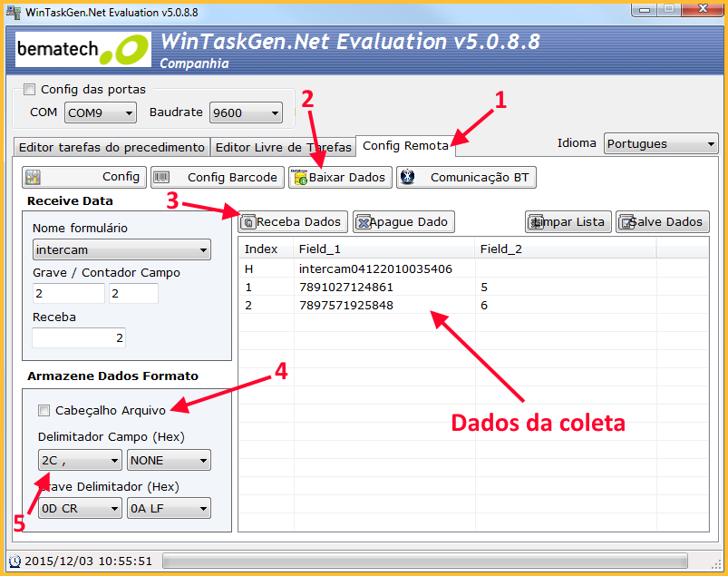
Task: Click Field_2 value 6 cell
Action: click(566, 305)
